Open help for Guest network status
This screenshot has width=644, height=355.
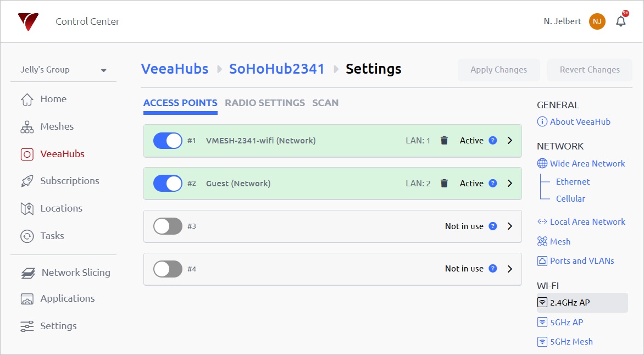[x=493, y=183]
